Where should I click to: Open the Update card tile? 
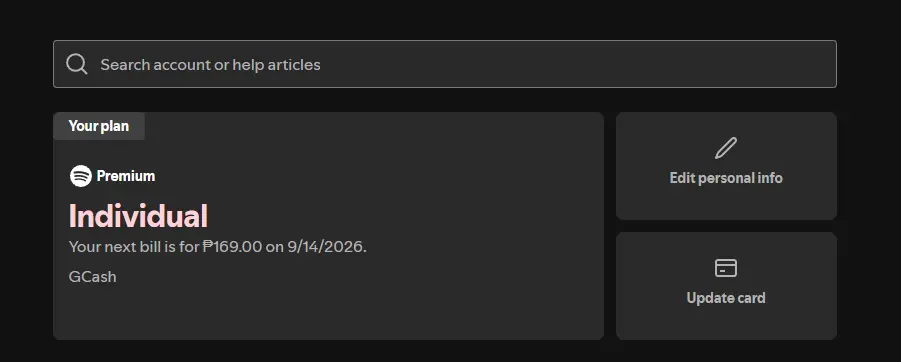coord(726,286)
